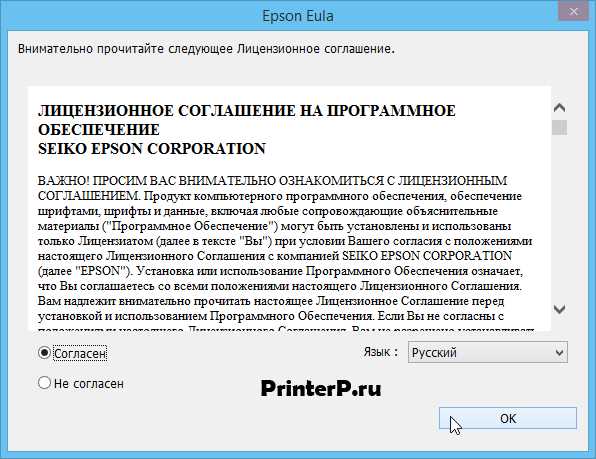Confirm with the OK button
The width and height of the screenshot is (596, 459).
(508, 419)
